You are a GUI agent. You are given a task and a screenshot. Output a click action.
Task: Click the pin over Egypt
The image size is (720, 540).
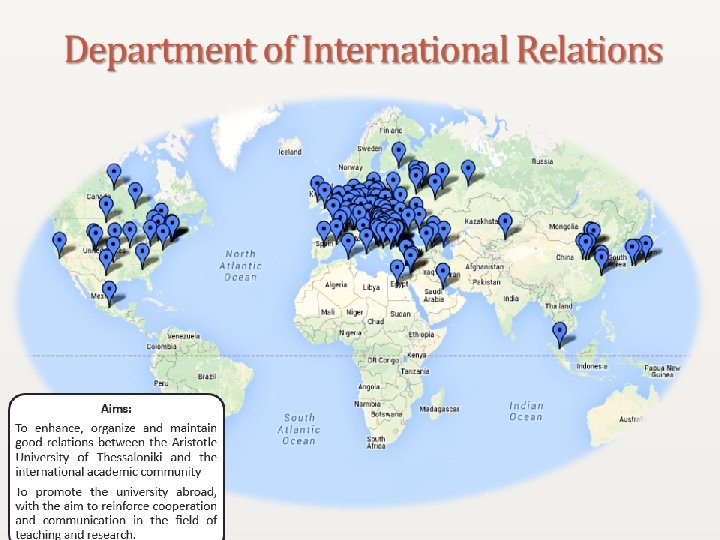click(x=397, y=271)
